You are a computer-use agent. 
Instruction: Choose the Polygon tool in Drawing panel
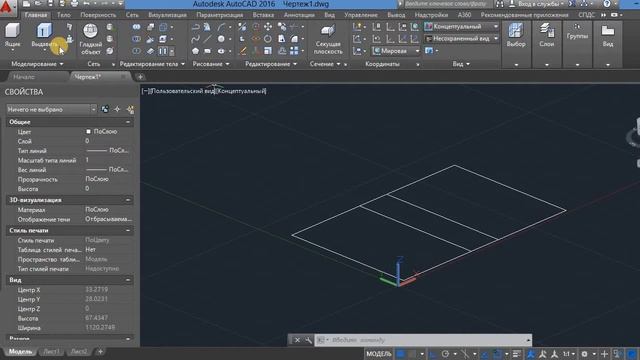pos(196,51)
